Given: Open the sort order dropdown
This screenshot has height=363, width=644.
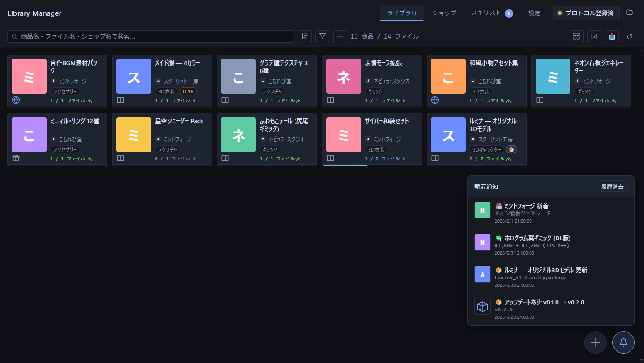Looking at the screenshot, I should pyautogui.click(x=305, y=37).
